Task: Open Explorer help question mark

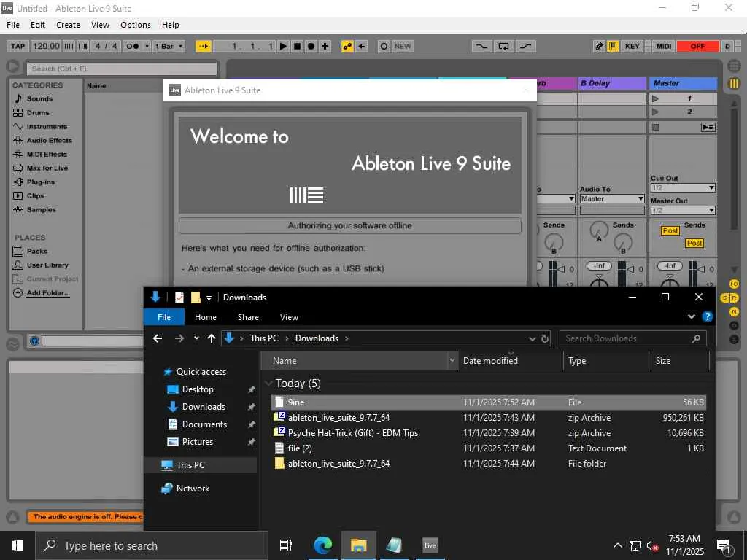Action: [708, 316]
